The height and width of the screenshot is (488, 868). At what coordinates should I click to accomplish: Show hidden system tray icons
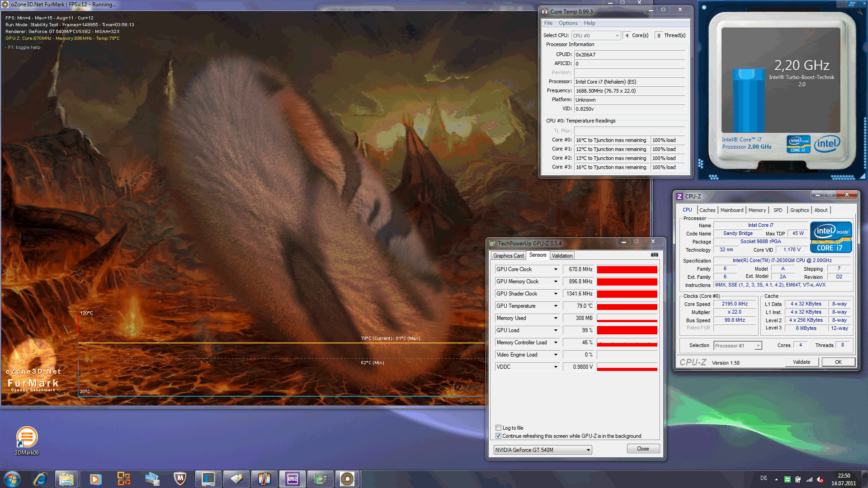click(776, 479)
